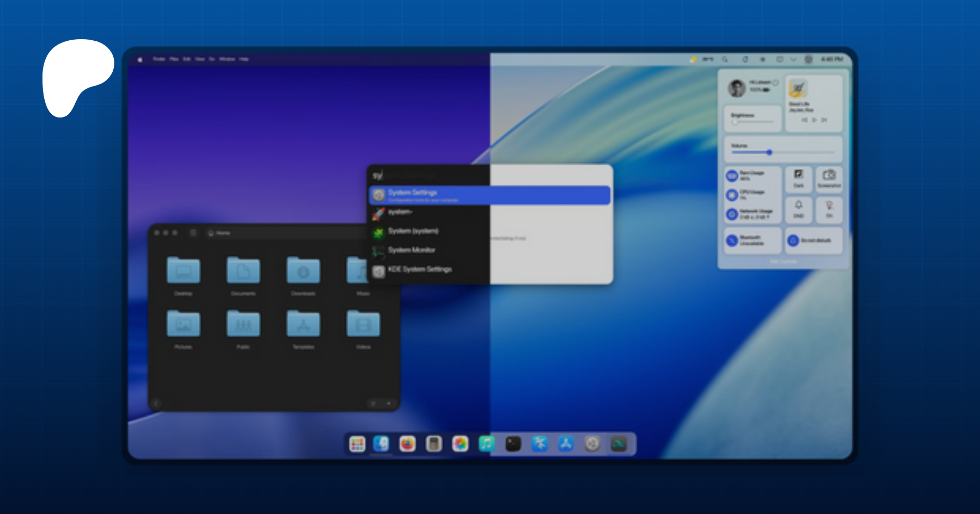This screenshot has width=980, height=514.
Task: Open the App Store dock icon
Action: point(566,444)
